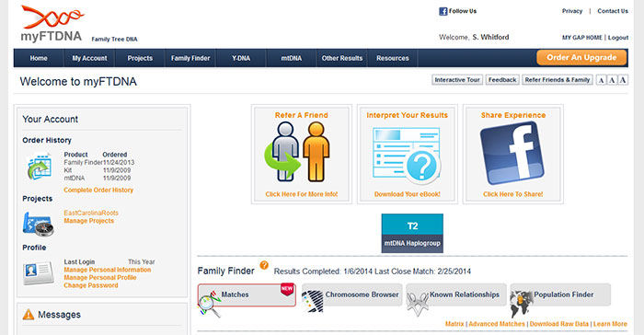The height and width of the screenshot is (335, 644).
Task: Open the Family Finder menu
Action: (190, 58)
